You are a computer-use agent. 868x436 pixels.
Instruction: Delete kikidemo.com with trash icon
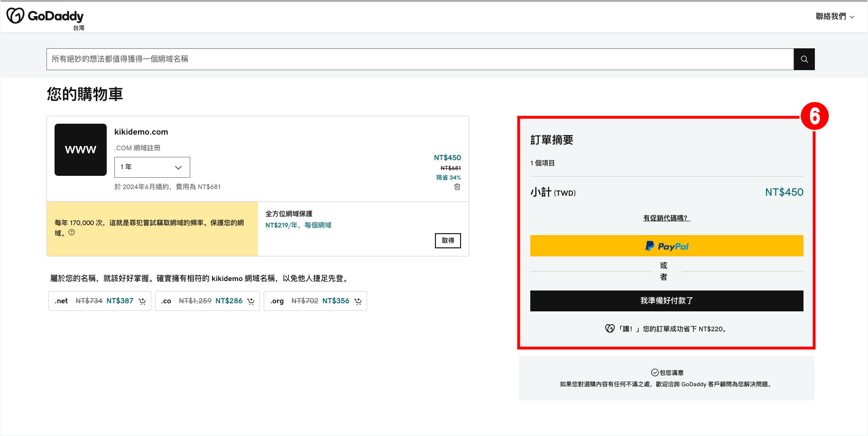point(457,187)
